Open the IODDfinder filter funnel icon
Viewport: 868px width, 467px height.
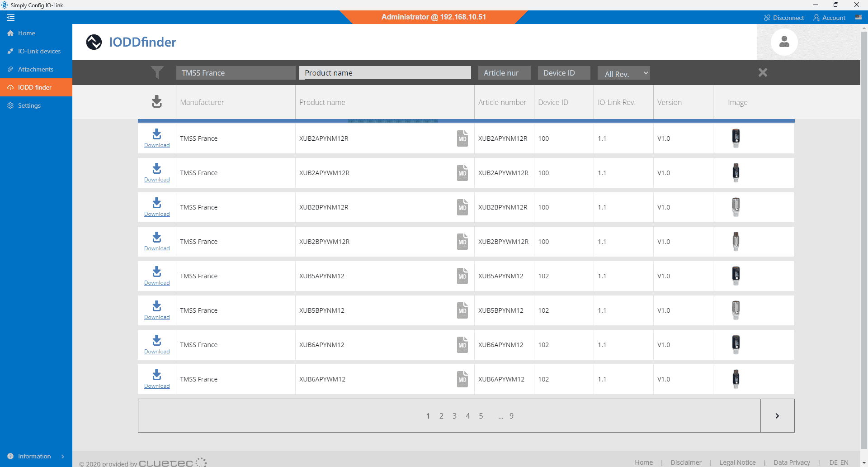pos(157,72)
